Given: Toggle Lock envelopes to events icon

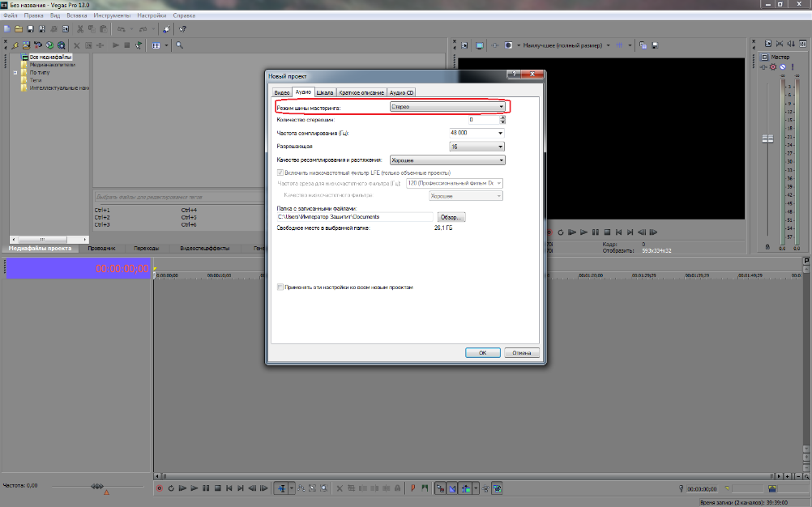Looking at the screenshot, I should tap(485, 488).
